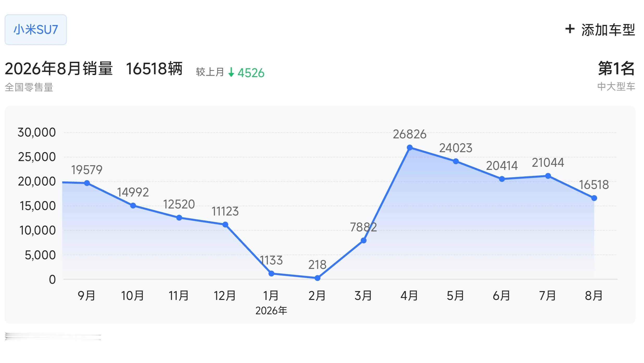This screenshot has width=644, height=363.
Task: Click the 21044 value label on chart
Action: coord(548,163)
